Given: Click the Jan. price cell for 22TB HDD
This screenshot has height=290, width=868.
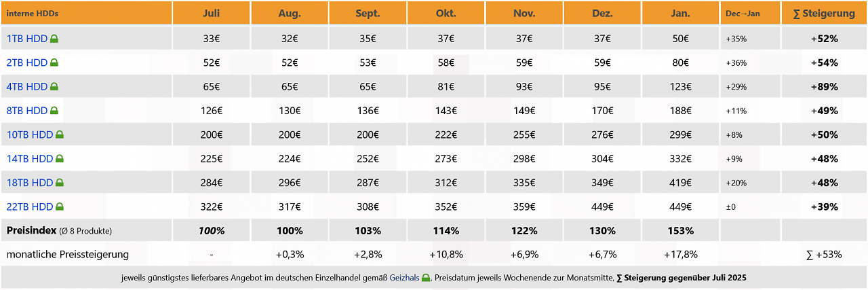Looking at the screenshot, I should click(x=681, y=206).
